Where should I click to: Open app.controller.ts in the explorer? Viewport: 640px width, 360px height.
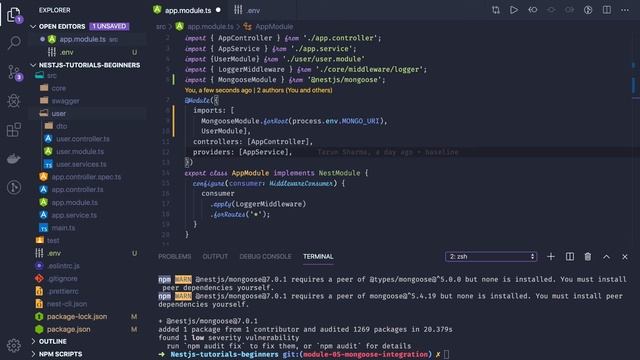[x=77, y=189]
